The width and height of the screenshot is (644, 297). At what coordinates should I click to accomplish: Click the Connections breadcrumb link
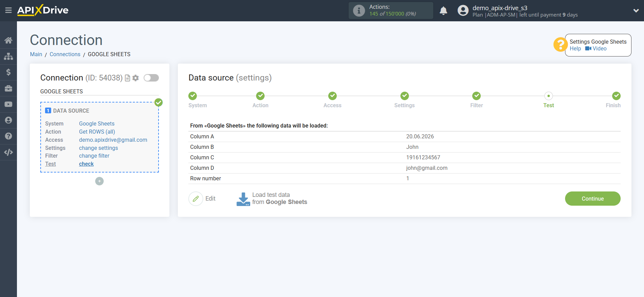65,54
